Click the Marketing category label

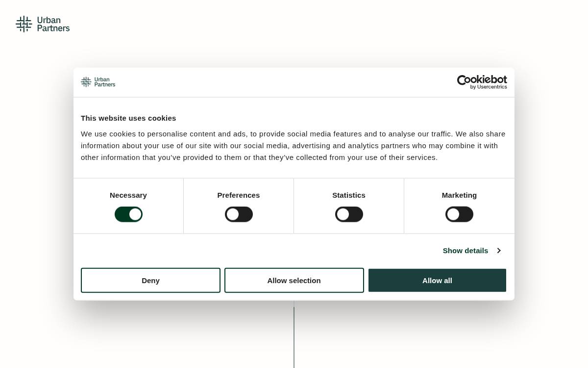(x=459, y=195)
